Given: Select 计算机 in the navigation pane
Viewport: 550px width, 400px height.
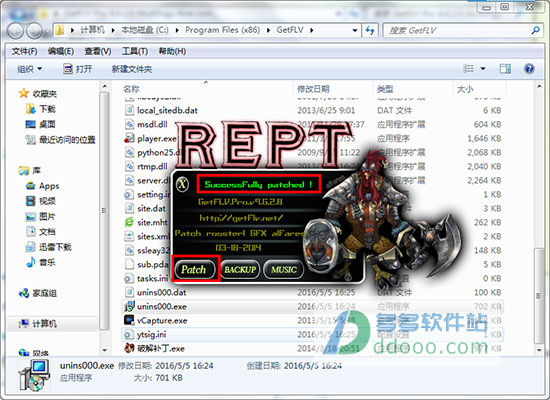Looking at the screenshot, I should pyautogui.click(x=45, y=324).
